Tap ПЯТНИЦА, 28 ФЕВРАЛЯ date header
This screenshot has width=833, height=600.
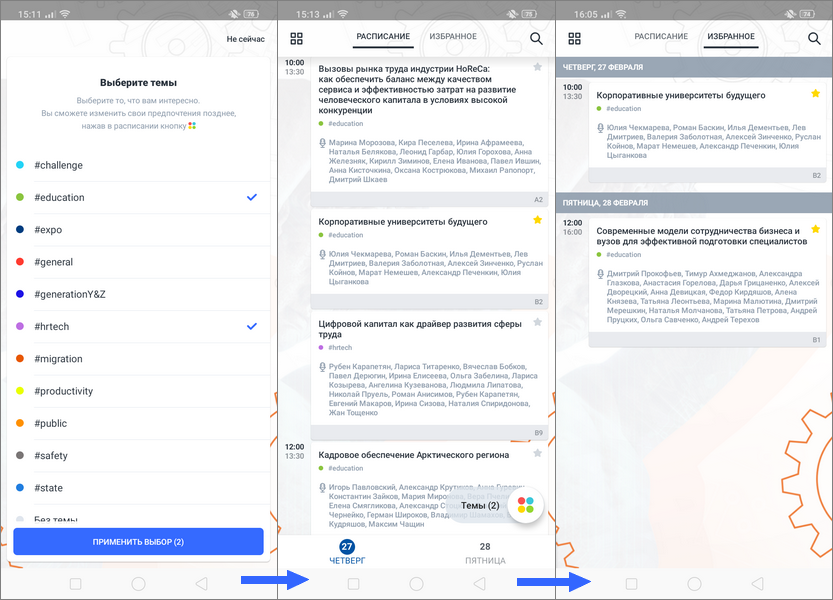[x=694, y=202]
